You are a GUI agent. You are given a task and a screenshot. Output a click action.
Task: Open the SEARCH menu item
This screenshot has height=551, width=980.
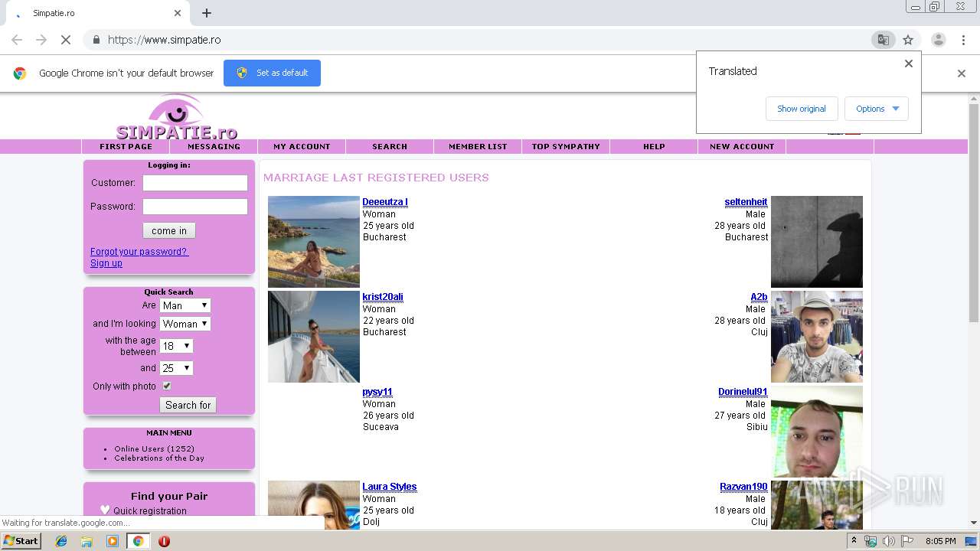390,146
